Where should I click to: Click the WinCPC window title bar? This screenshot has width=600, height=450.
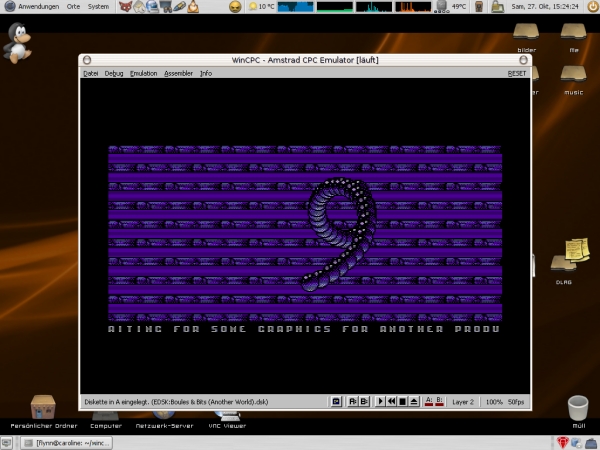pyautogui.click(x=305, y=60)
